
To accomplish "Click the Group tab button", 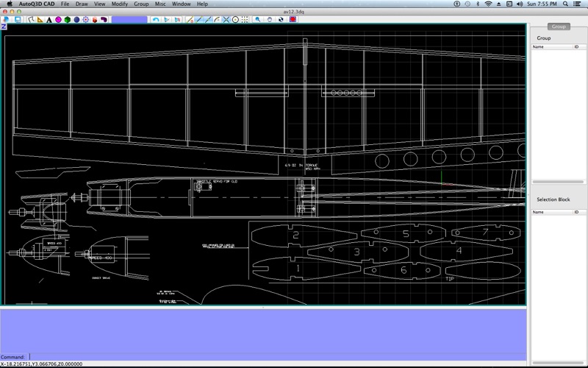I will pos(559,26).
